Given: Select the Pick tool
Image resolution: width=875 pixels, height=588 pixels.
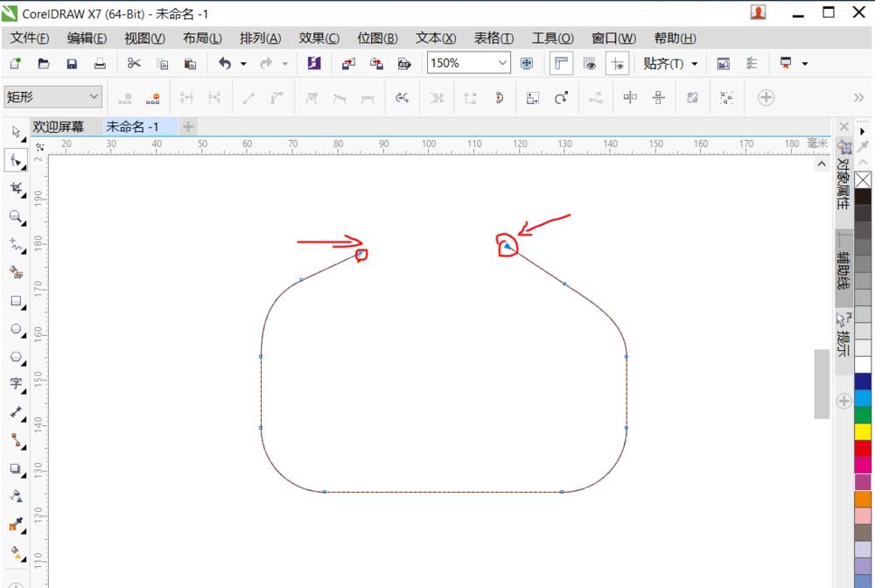Looking at the screenshot, I should point(17,129).
